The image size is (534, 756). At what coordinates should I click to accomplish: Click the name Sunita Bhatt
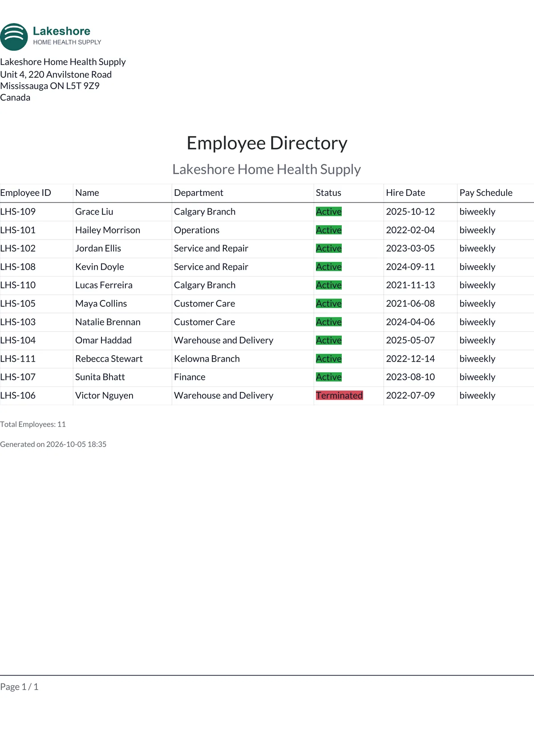[x=100, y=377]
